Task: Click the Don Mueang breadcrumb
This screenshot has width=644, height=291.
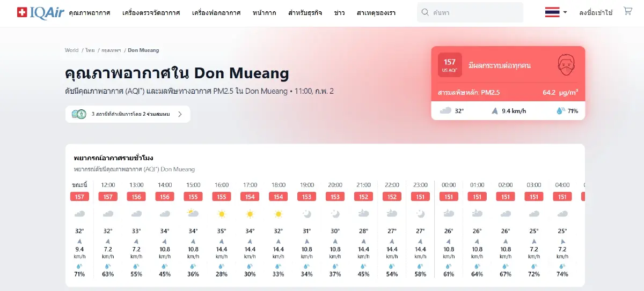Action: pyautogui.click(x=143, y=50)
